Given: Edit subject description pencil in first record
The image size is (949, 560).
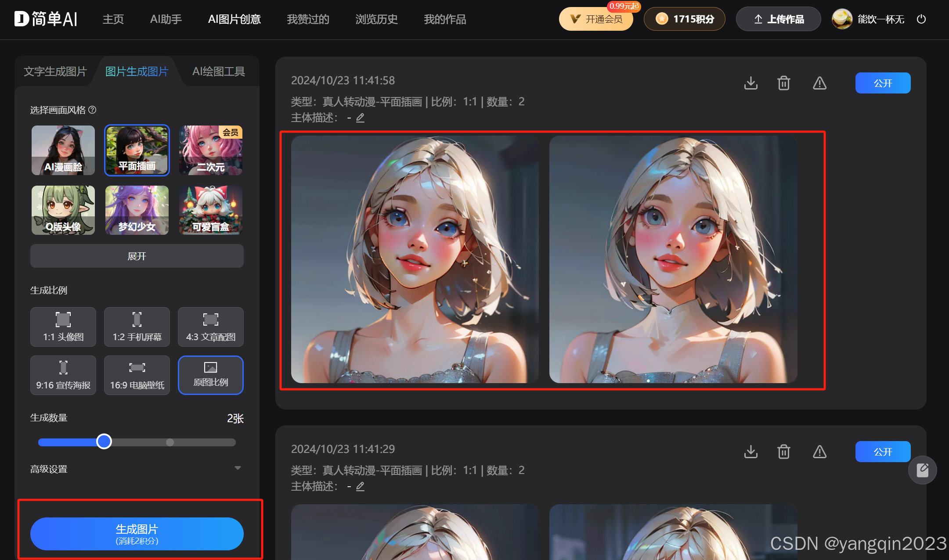Looking at the screenshot, I should pos(360,118).
